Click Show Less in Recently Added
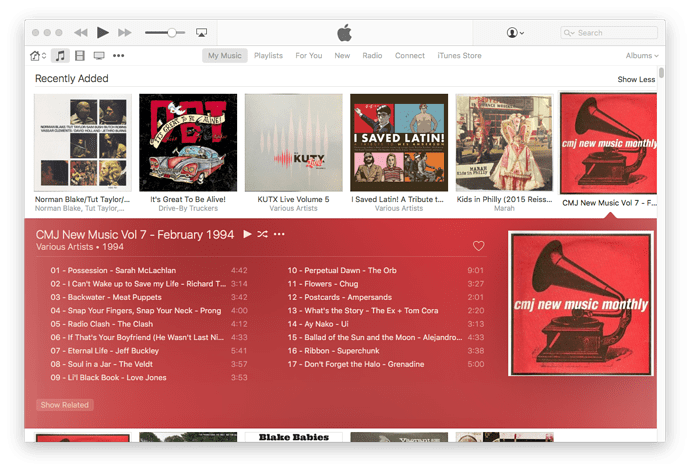The image size is (690, 471). tap(636, 79)
